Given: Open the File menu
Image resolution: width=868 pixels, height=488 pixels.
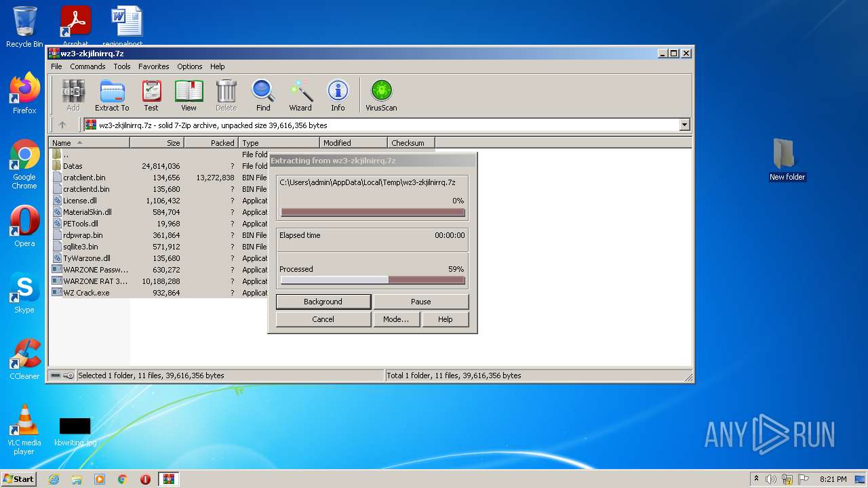Looking at the screenshot, I should pyautogui.click(x=56, y=66).
